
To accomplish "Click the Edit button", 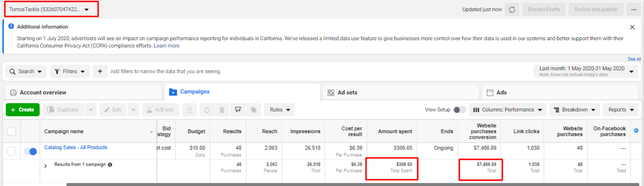I will tap(114, 110).
